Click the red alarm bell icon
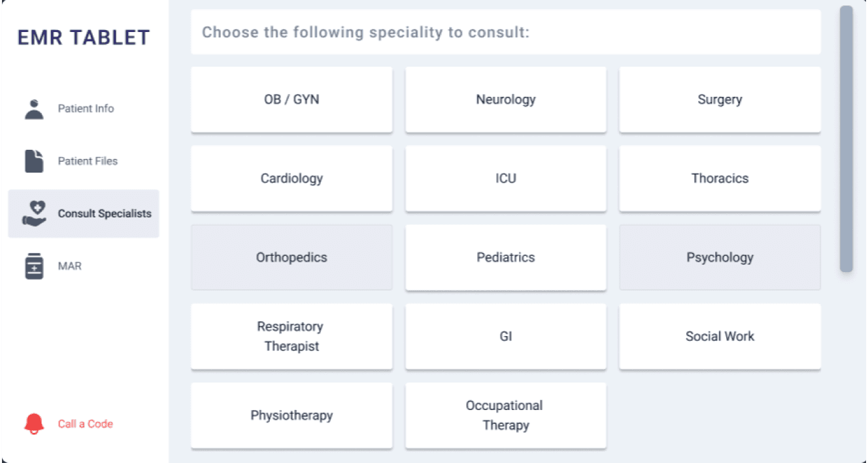Screen dimensions: 868x463 click(34, 424)
